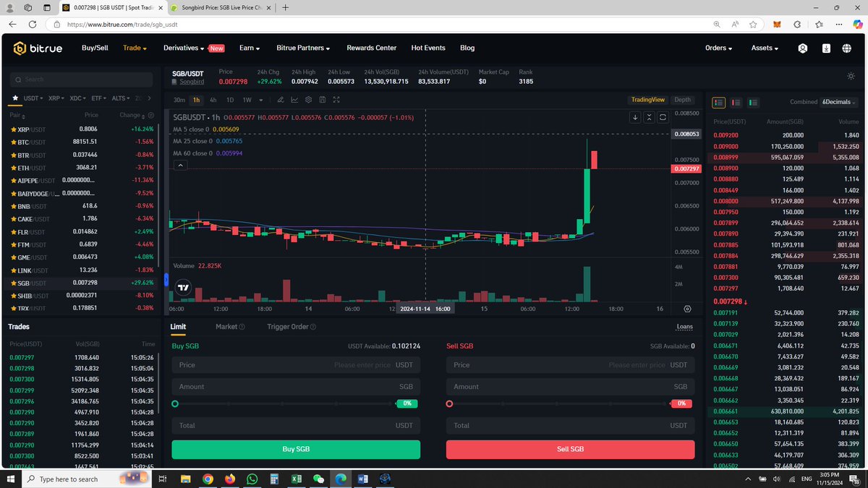Expand the Earn dropdown

[249, 48]
